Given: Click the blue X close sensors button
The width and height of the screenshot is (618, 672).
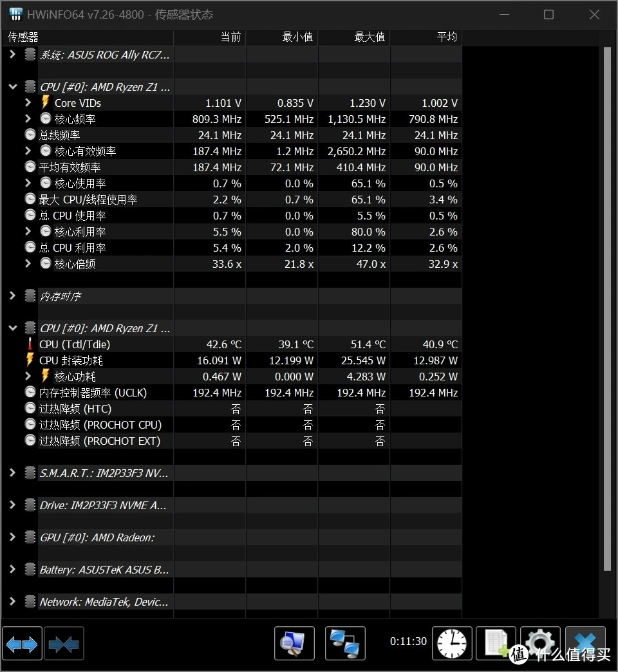Looking at the screenshot, I should coord(585,644).
